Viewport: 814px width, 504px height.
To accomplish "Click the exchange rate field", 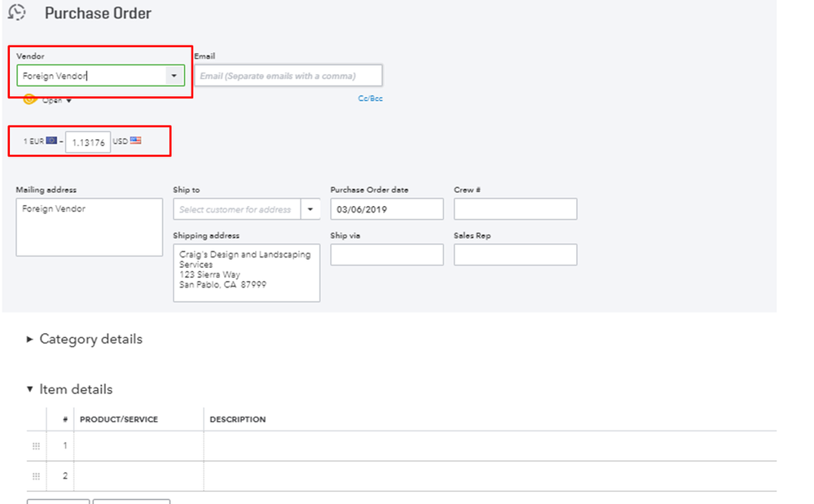I will click(x=88, y=142).
